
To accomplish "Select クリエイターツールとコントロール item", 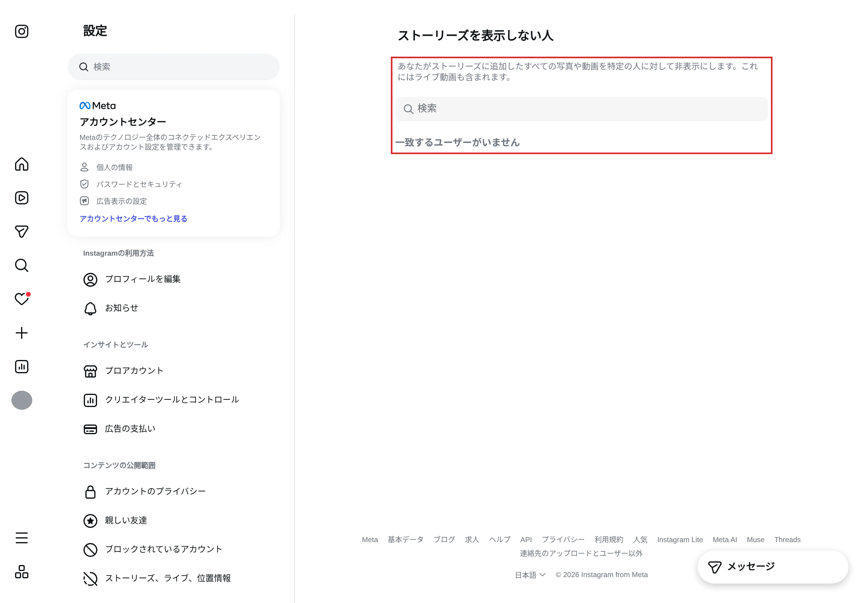I will point(173,400).
